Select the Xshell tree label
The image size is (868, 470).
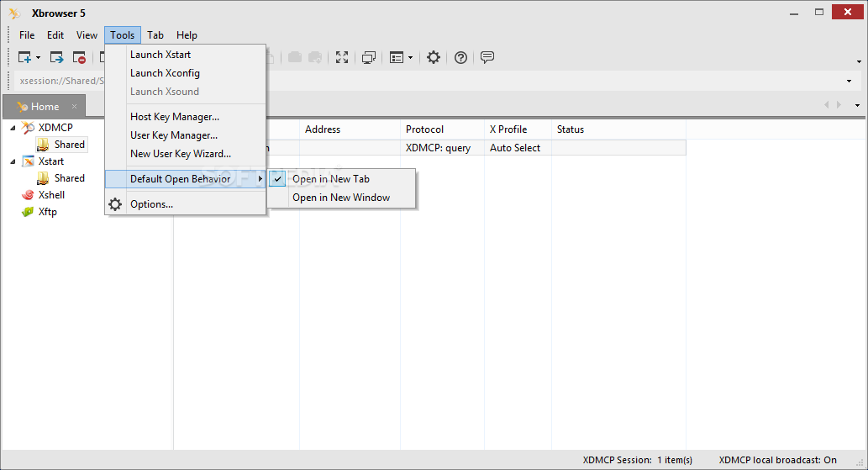pyautogui.click(x=51, y=195)
